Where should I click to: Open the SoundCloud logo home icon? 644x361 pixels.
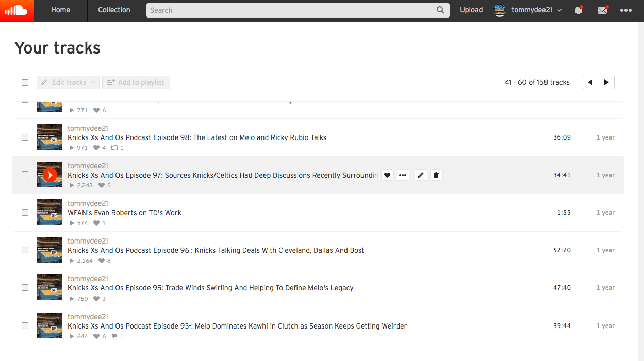click(x=17, y=11)
